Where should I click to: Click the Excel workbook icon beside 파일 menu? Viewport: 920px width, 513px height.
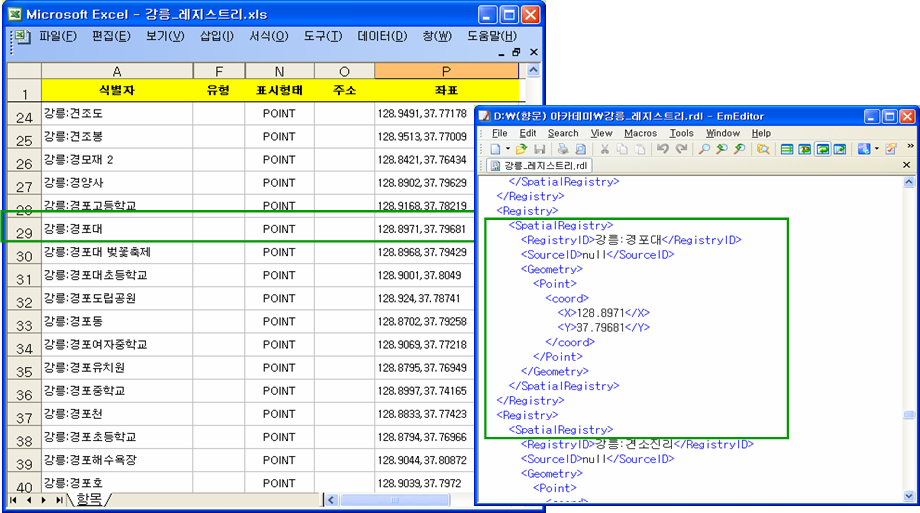pos(22,37)
